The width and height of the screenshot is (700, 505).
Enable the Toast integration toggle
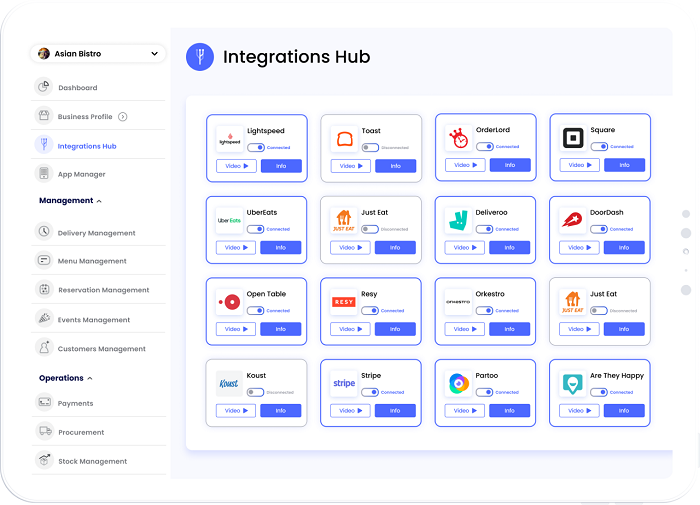pyautogui.click(x=370, y=147)
